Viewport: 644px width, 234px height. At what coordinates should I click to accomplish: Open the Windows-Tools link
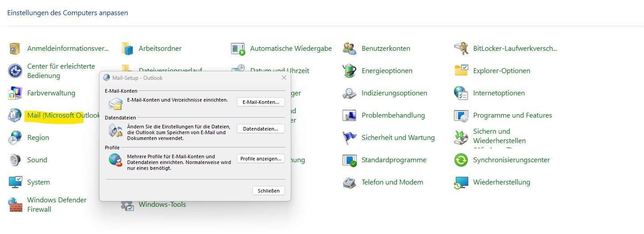coord(162,205)
